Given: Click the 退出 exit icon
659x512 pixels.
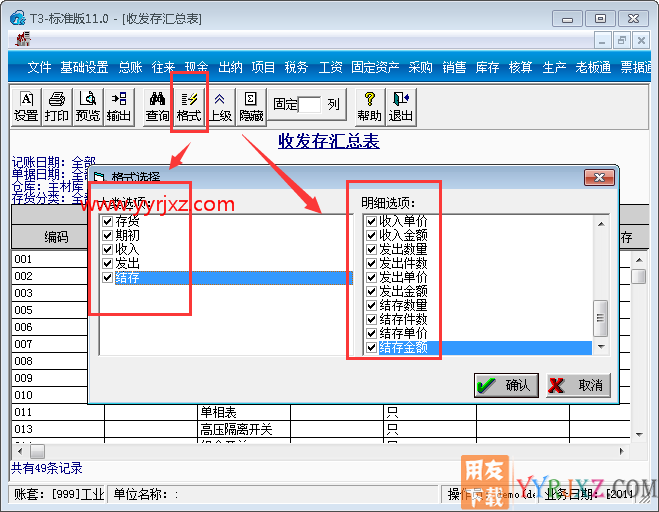Looking at the screenshot, I should tap(401, 107).
